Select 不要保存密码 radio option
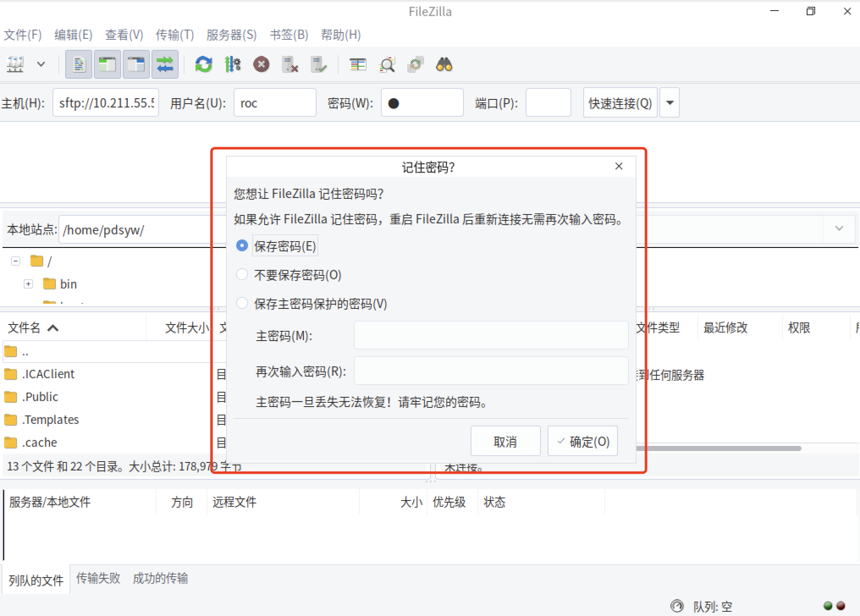The width and height of the screenshot is (860, 616). tap(242, 275)
